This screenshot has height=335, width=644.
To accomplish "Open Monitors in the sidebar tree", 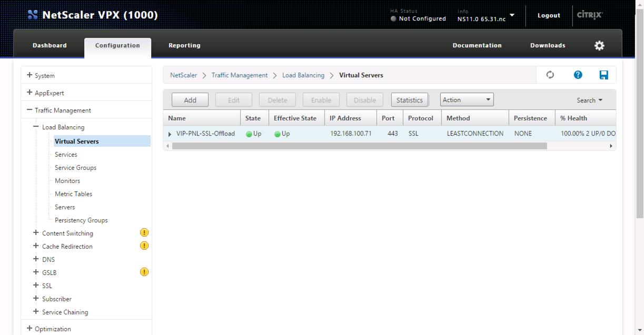I will (x=67, y=181).
